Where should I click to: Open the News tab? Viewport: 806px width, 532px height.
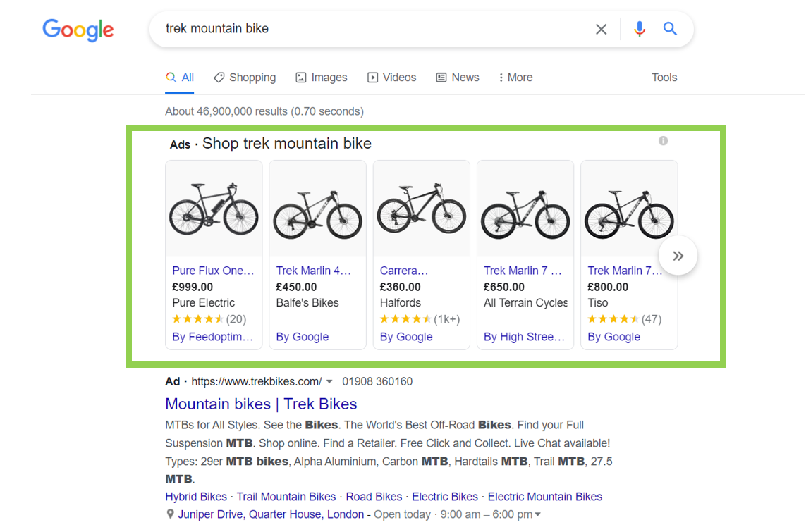458,78
